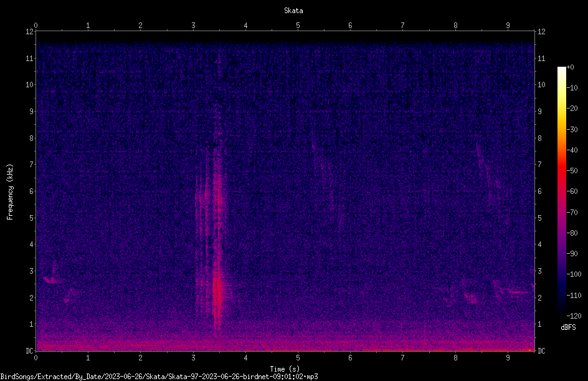Click the "-60" value on the color scale
Image resolution: width=588 pixels, height=381 pixels.
point(572,191)
